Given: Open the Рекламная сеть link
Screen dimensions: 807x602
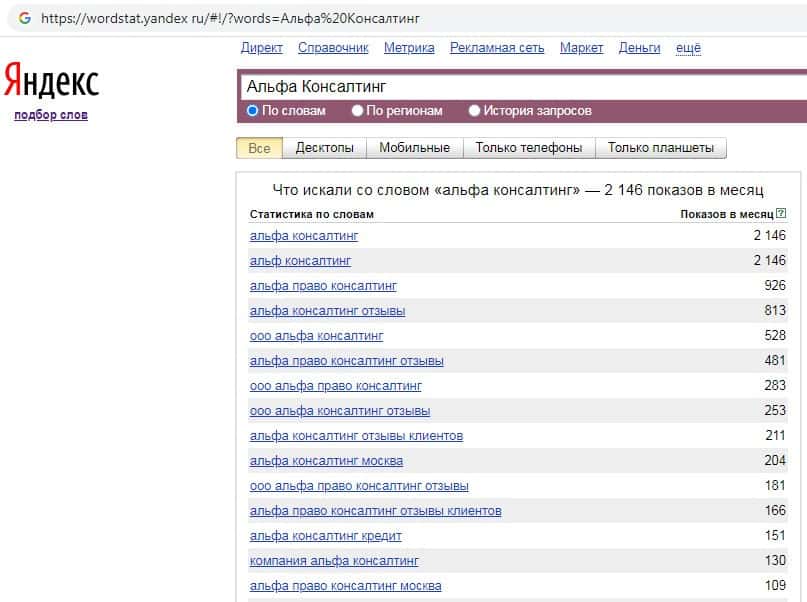Looking at the screenshot, I should [497, 48].
